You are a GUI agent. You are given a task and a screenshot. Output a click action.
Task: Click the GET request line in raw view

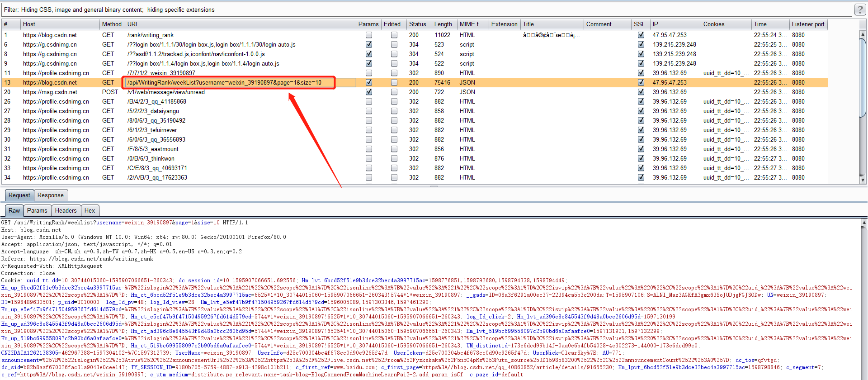124,223
